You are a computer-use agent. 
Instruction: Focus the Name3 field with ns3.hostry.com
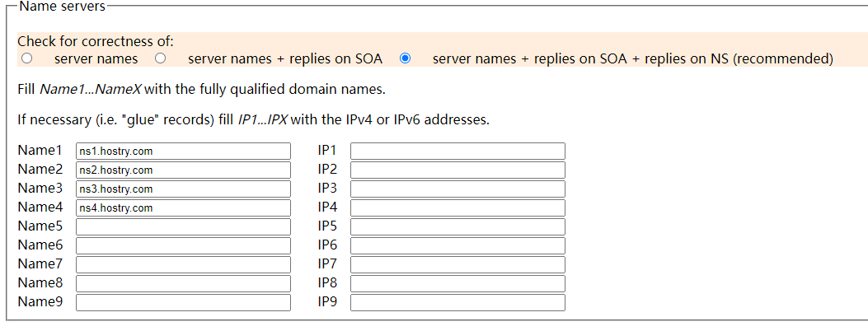pyautogui.click(x=183, y=189)
